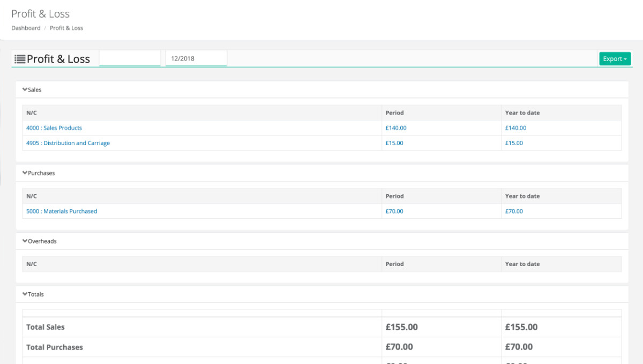Click the Period column header in the Sales table
This screenshot has width=643, height=364.
click(x=395, y=112)
